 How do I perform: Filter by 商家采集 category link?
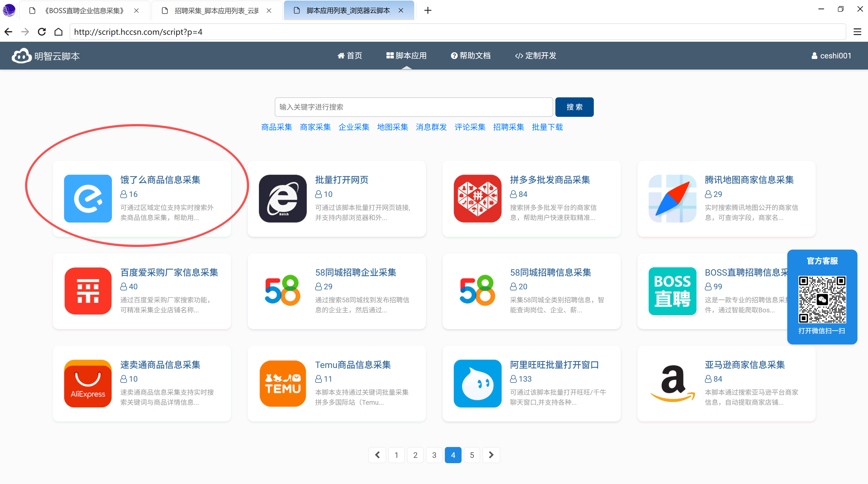[315, 127]
